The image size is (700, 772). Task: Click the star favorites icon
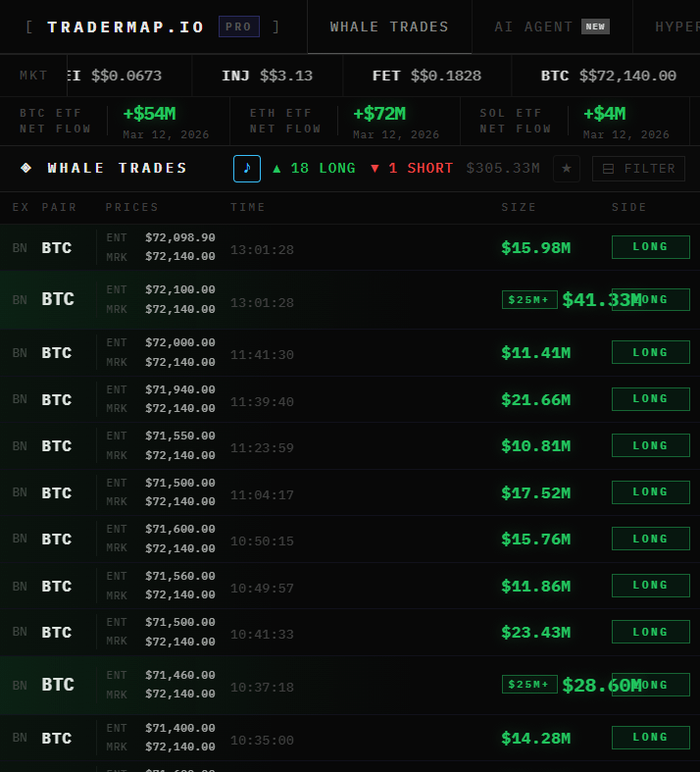pyautogui.click(x=566, y=169)
